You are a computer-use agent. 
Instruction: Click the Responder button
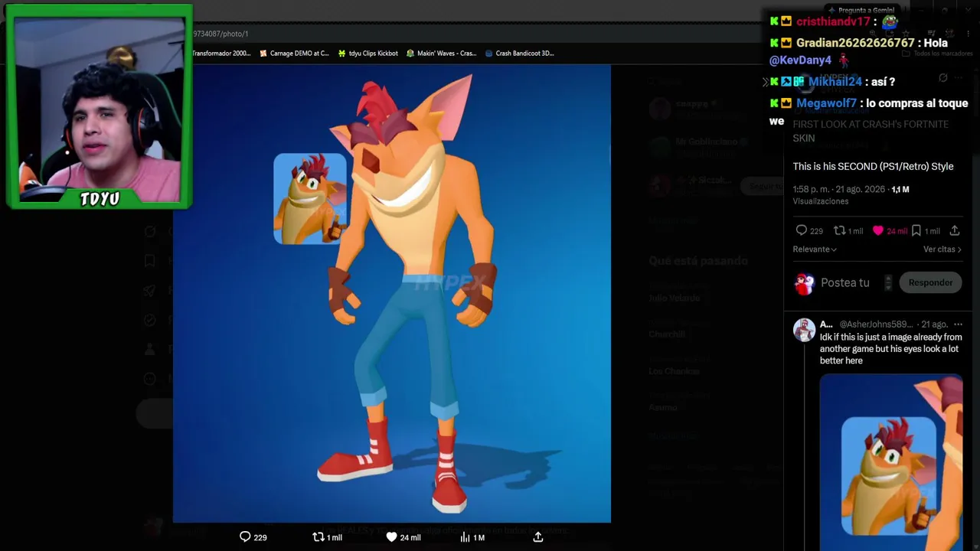click(930, 283)
